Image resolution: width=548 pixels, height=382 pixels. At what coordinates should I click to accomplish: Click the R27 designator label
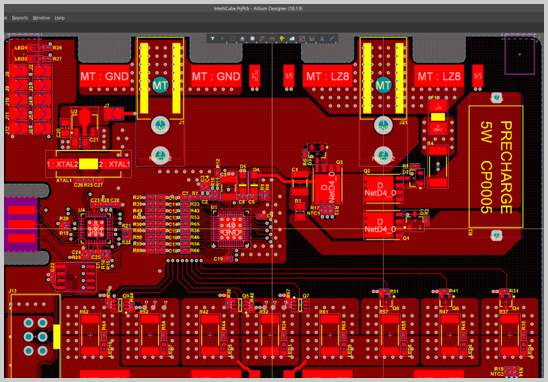[x=57, y=59]
